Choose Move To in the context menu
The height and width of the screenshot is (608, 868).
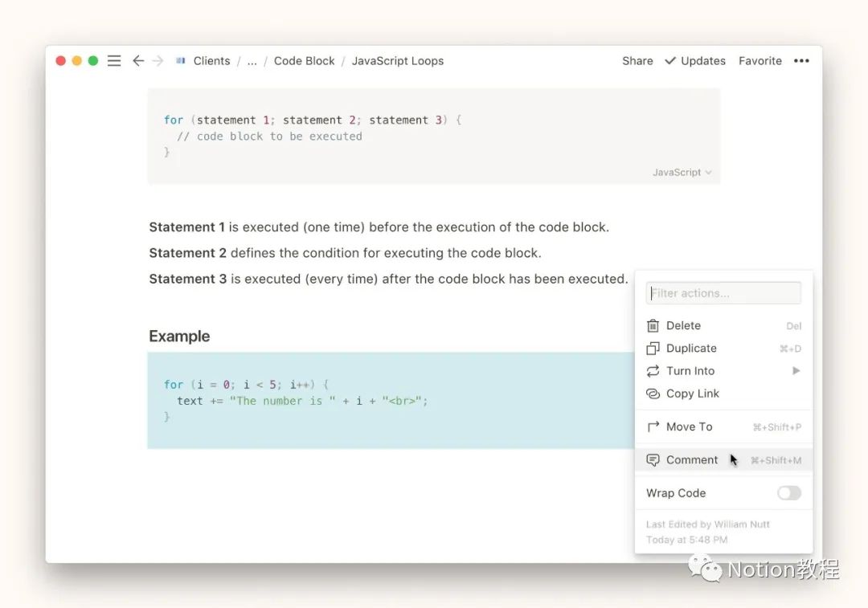[x=689, y=427]
